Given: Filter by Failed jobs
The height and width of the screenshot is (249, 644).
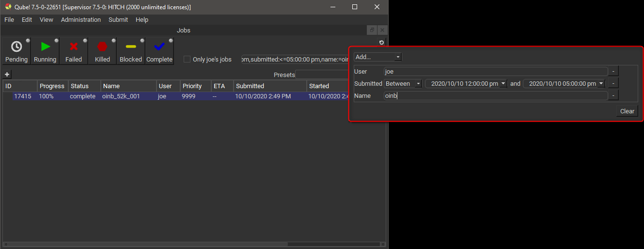Looking at the screenshot, I should (x=74, y=51).
